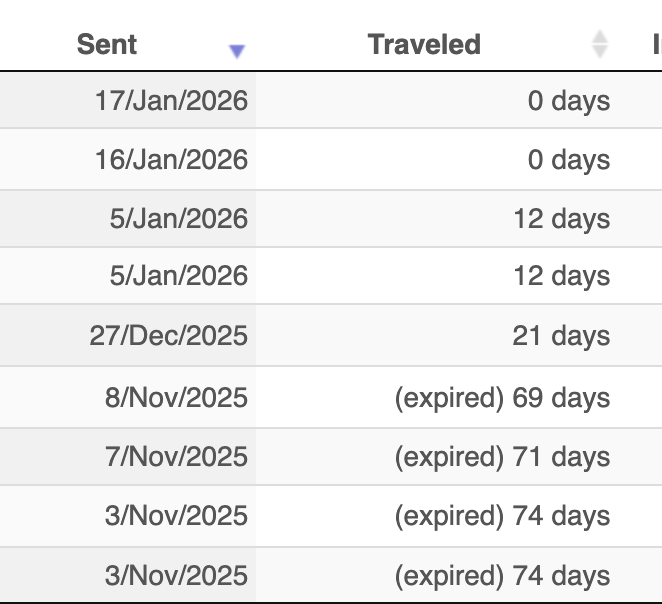Select the bottom-most 3/Nov/2025 date cell

pyautogui.click(x=175, y=576)
